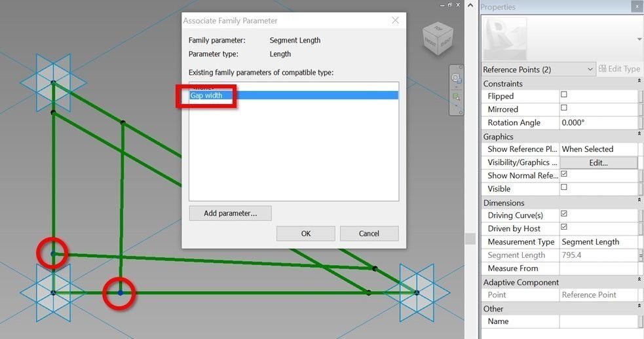Close the Properties panel

(x=636, y=7)
